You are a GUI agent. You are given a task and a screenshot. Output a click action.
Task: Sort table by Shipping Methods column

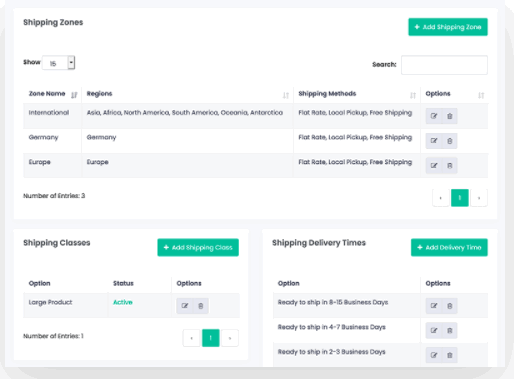click(x=413, y=95)
